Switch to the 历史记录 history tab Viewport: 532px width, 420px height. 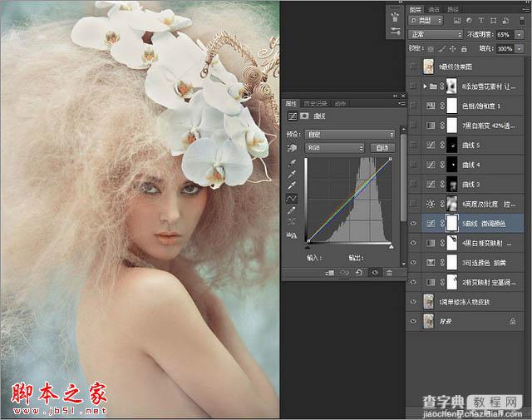[x=315, y=104]
